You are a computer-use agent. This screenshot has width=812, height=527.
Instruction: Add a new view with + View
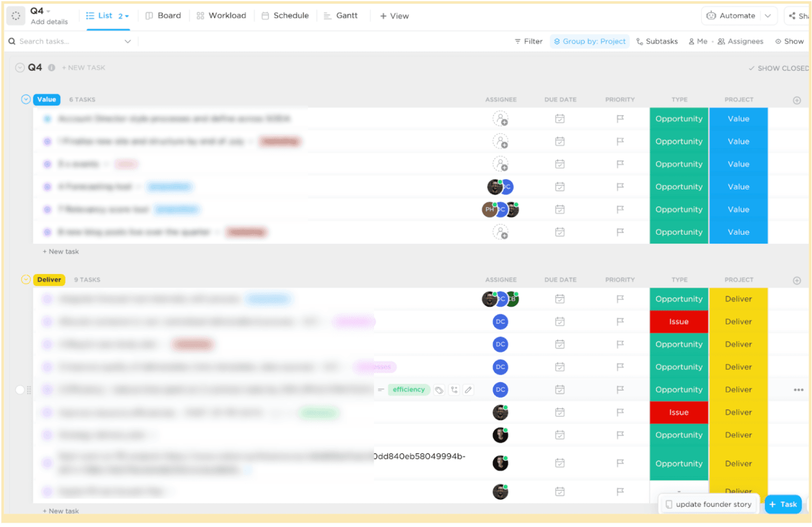(395, 16)
